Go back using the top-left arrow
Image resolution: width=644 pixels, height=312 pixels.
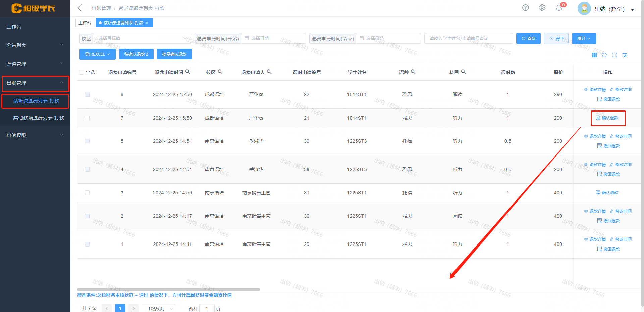pyautogui.click(x=80, y=8)
